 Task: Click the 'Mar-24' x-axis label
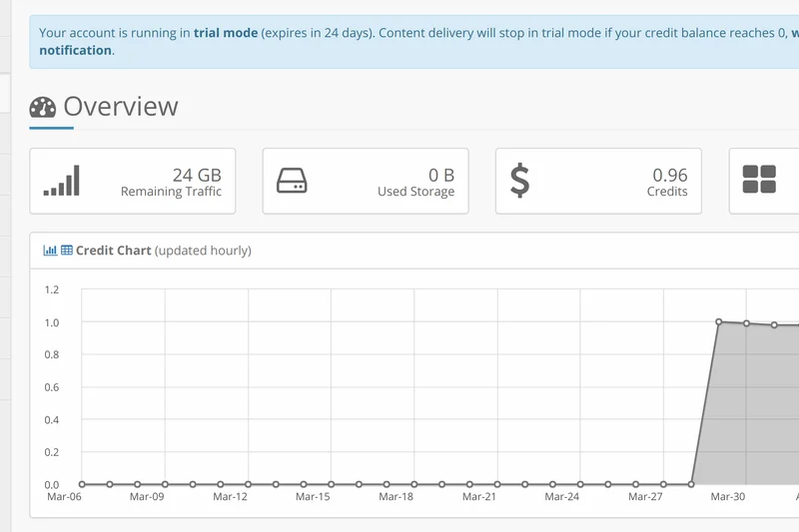click(562, 496)
